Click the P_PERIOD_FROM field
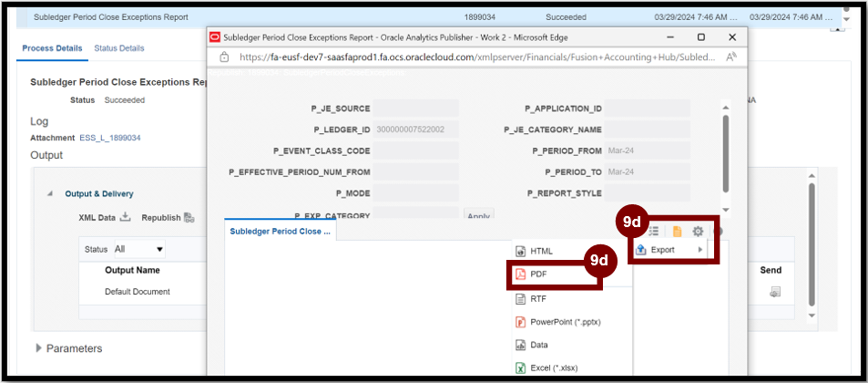The width and height of the screenshot is (868, 383). [647, 150]
